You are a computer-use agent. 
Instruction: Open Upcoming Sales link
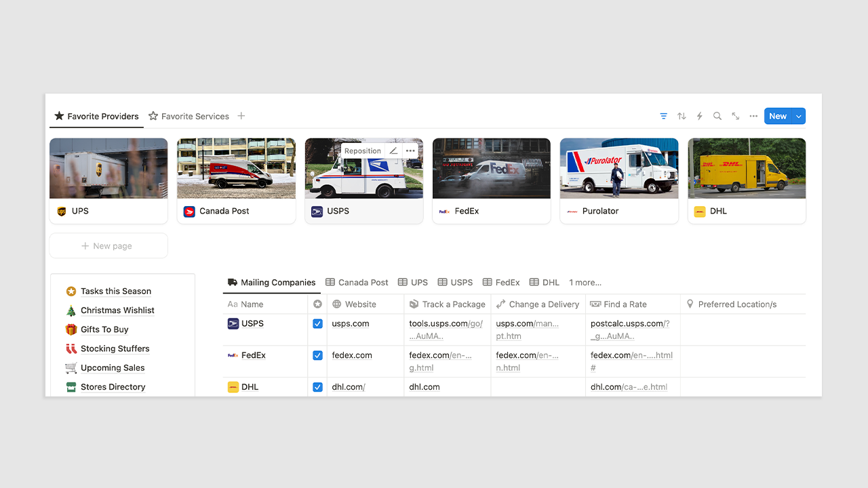(113, 368)
